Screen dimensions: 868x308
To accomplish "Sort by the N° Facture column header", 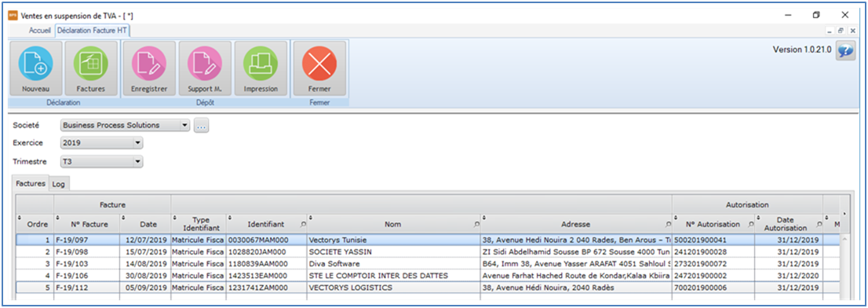I will pyautogui.click(x=87, y=224).
